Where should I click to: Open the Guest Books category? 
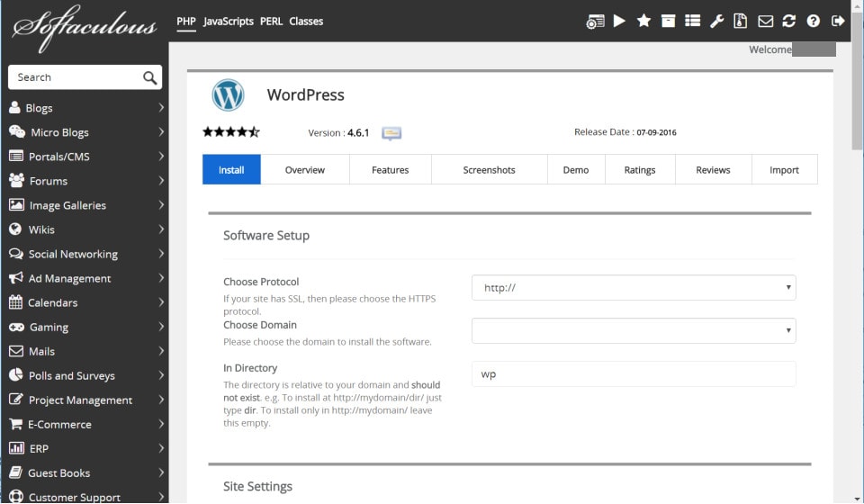click(x=85, y=472)
